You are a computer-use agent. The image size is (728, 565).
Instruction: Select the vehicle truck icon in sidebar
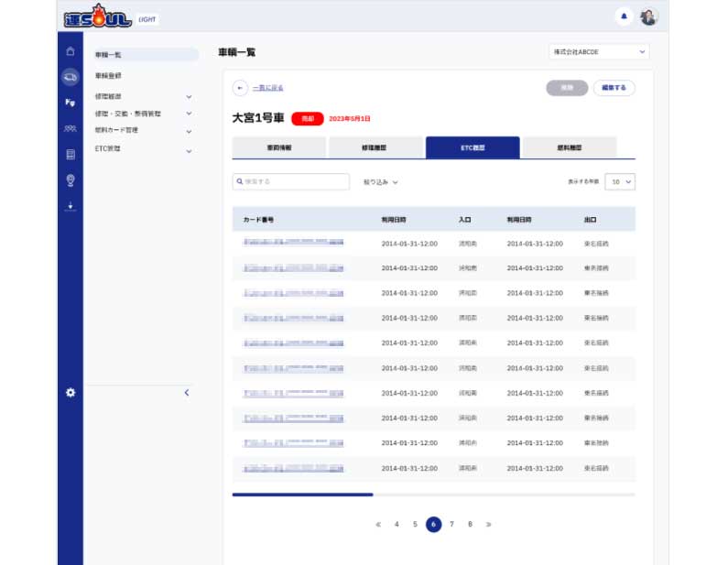(x=71, y=78)
